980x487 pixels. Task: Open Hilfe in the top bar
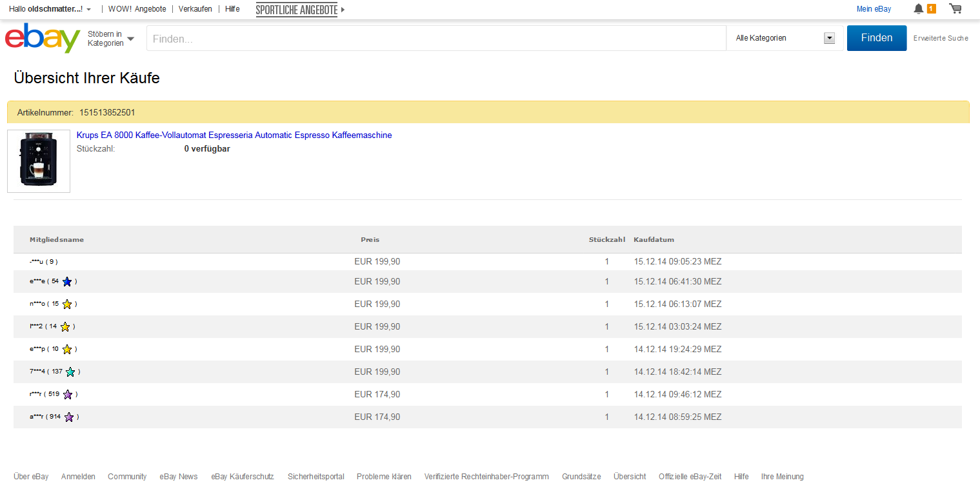click(232, 9)
